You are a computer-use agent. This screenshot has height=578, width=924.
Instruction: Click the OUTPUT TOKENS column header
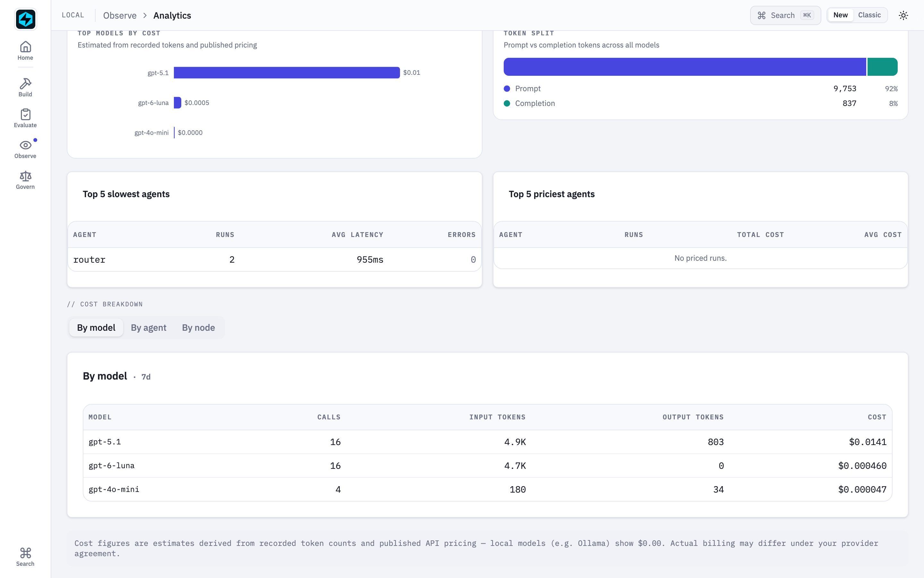[x=693, y=417]
